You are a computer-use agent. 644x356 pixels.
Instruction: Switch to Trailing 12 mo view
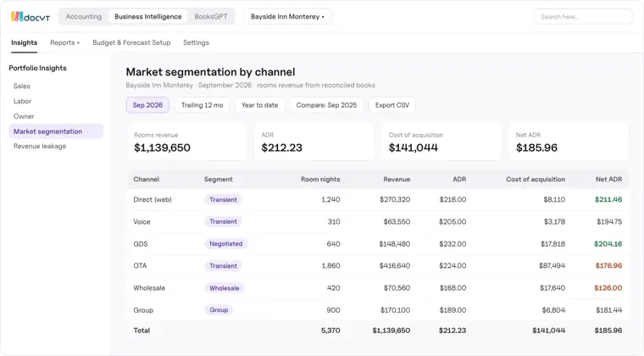click(x=202, y=105)
